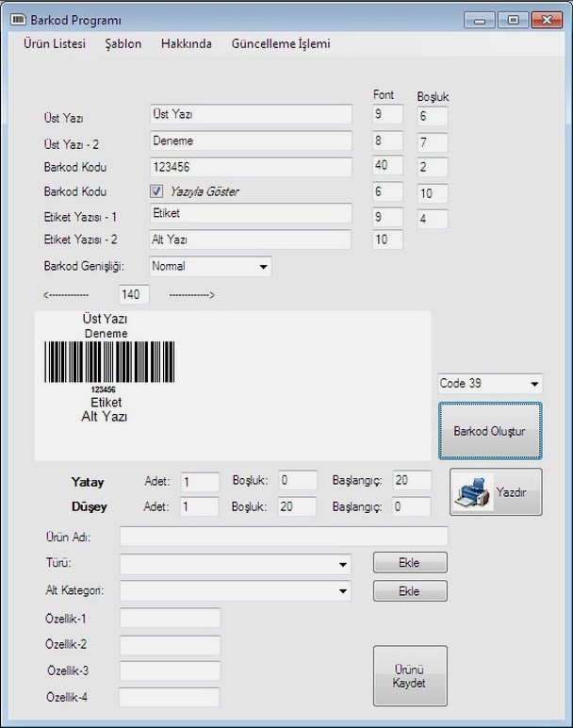Click the Yatay Adet field
Viewport: 573px width, 728px height.
(x=200, y=482)
